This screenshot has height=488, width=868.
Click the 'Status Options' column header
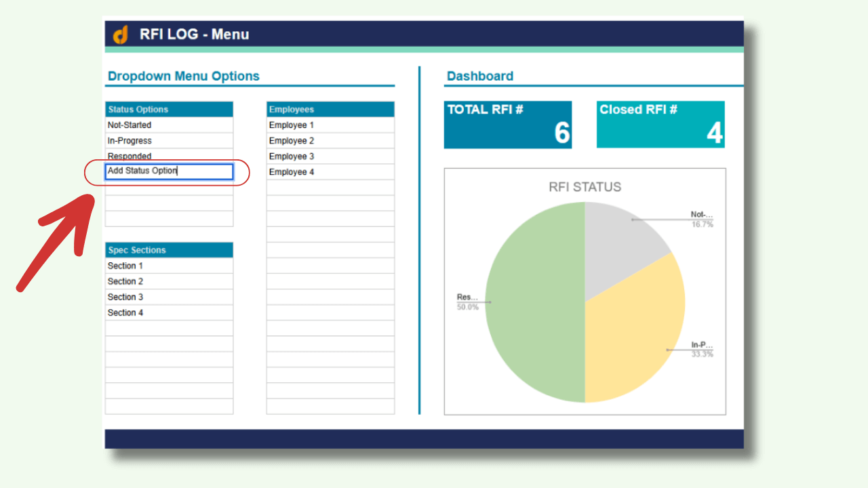tap(170, 109)
